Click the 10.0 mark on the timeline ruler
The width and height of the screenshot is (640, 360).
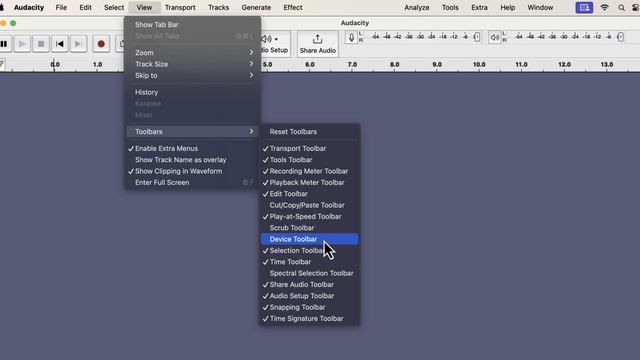coord(479,64)
